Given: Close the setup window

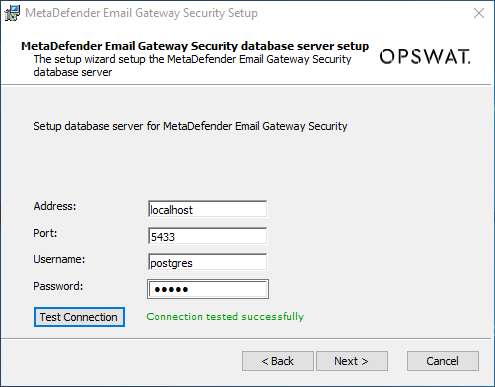Looking at the screenshot, I should coord(479,13).
